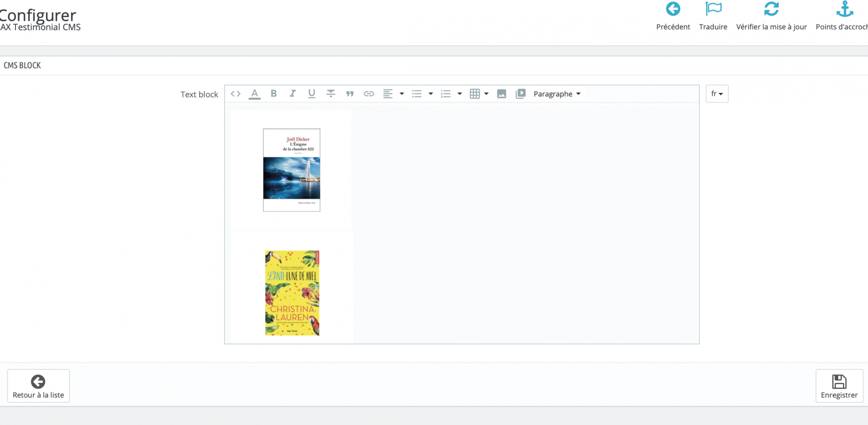Screen dimensions: 868x425
Task: Insert a link with the chain icon
Action: 369,94
